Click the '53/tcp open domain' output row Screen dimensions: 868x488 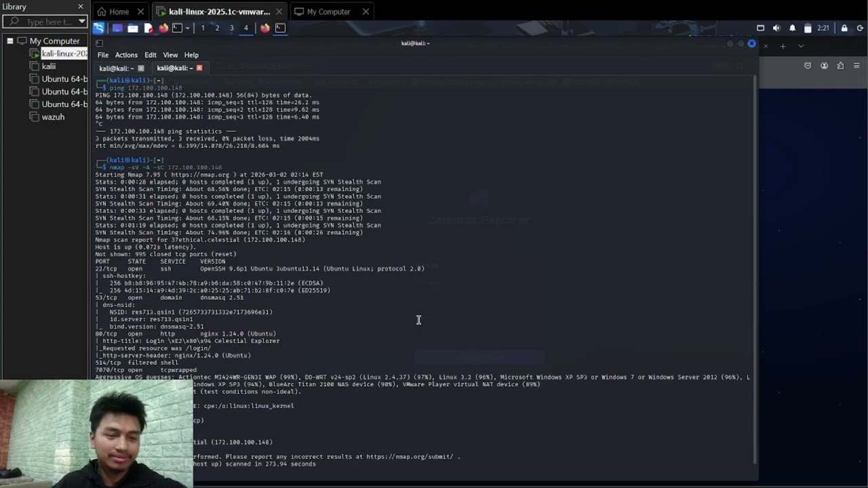170,298
